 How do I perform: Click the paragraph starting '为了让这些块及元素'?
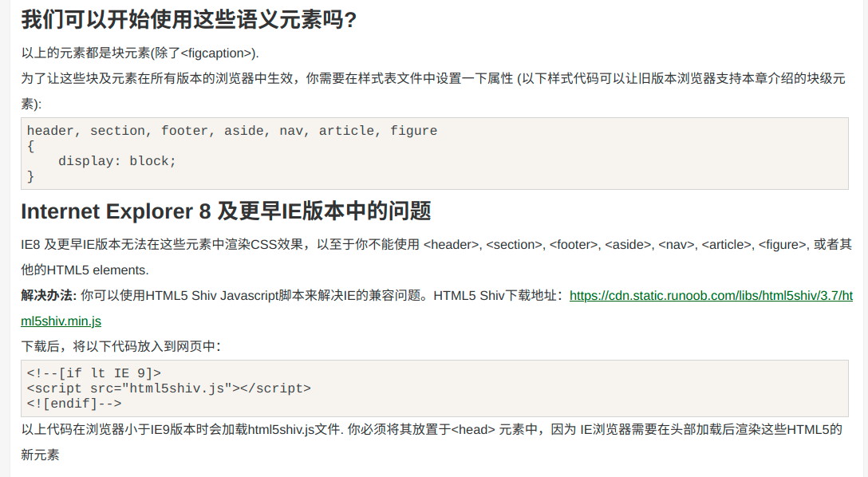click(x=433, y=91)
